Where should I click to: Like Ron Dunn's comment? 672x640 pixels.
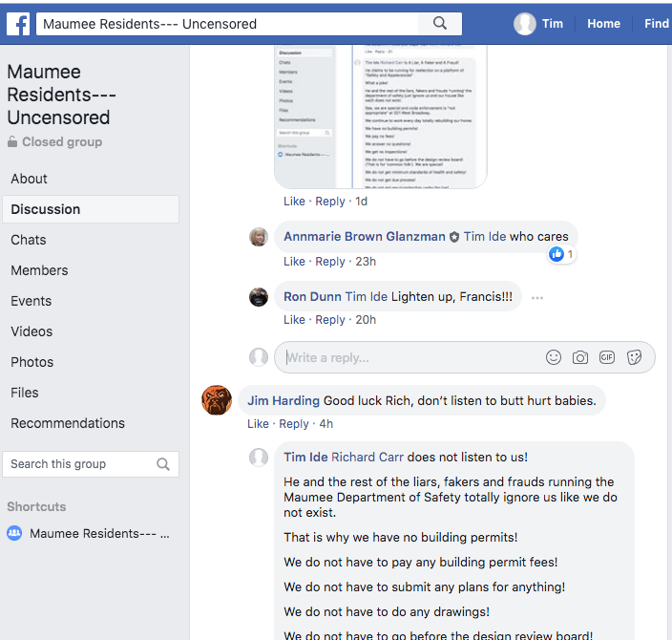(x=294, y=320)
